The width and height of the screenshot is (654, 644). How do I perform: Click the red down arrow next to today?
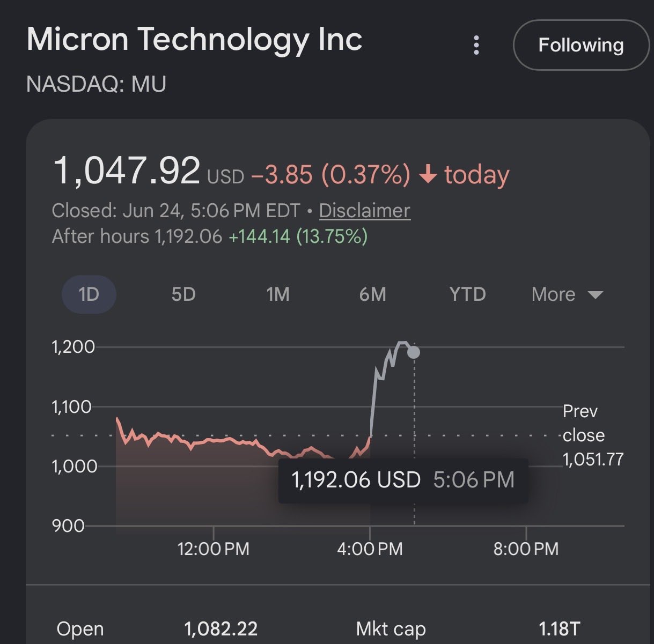(428, 175)
